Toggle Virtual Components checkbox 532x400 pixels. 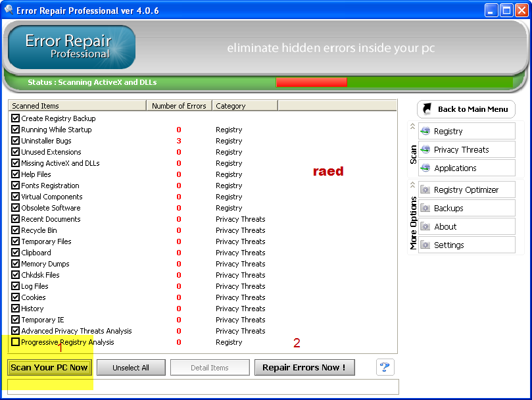(x=15, y=197)
